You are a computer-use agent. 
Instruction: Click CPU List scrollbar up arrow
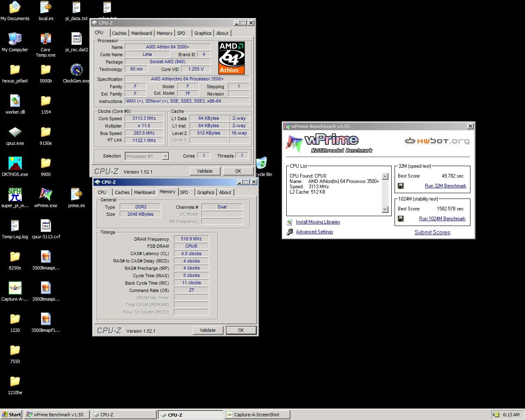point(385,176)
